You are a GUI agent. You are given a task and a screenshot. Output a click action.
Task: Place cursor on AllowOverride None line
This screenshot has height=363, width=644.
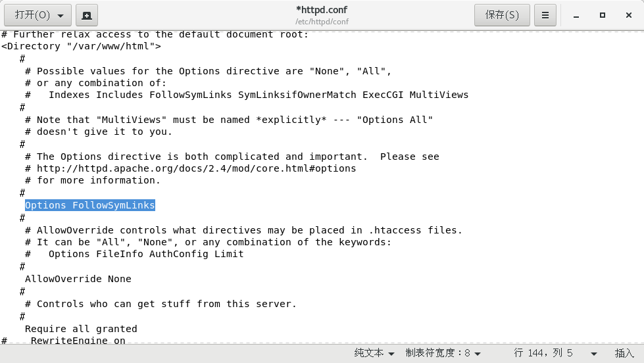point(78,279)
